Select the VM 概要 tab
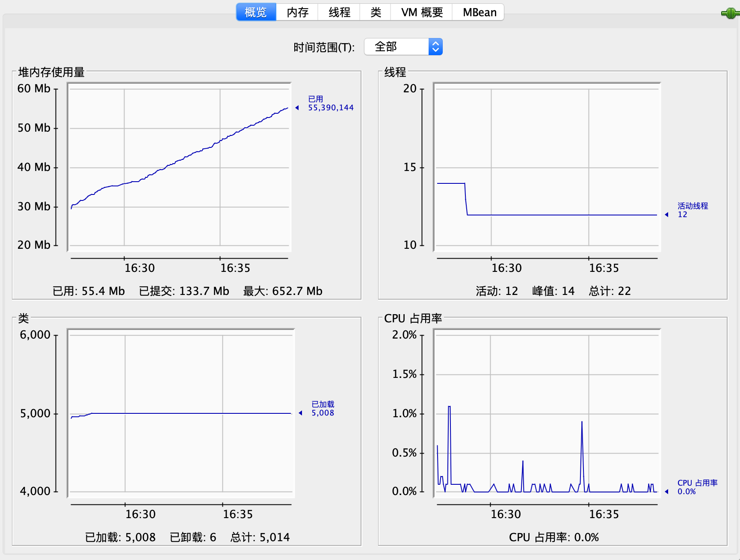Image resolution: width=740 pixels, height=560 pixels. pyautogui.click(x=421, y=12)
